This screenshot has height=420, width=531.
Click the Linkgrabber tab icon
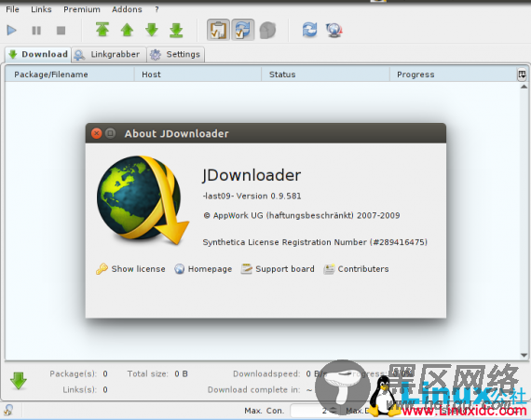tap(79, 55)
